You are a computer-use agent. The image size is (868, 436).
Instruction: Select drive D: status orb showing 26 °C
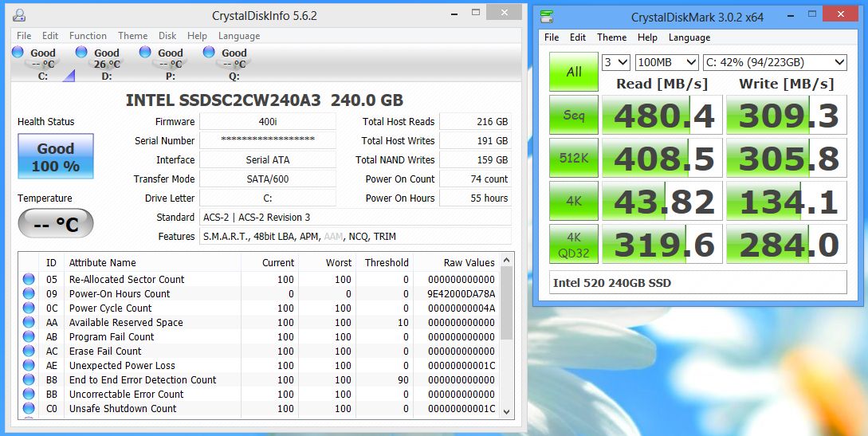(81, 52)
